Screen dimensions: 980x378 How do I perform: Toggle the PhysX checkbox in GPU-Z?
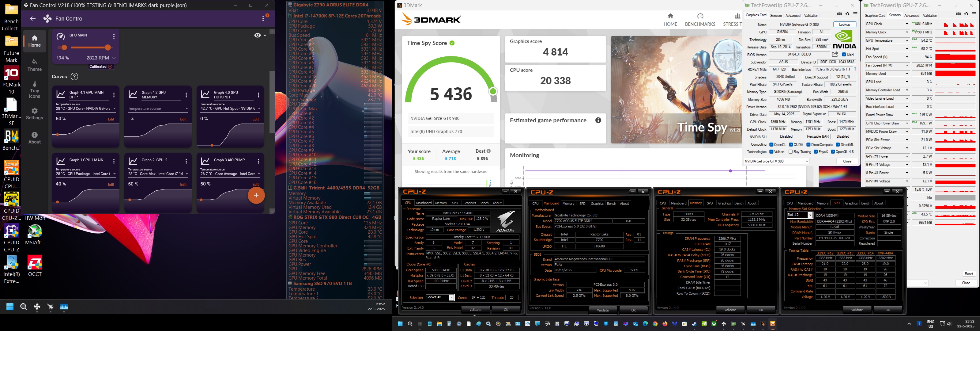[x=816, y=152]
